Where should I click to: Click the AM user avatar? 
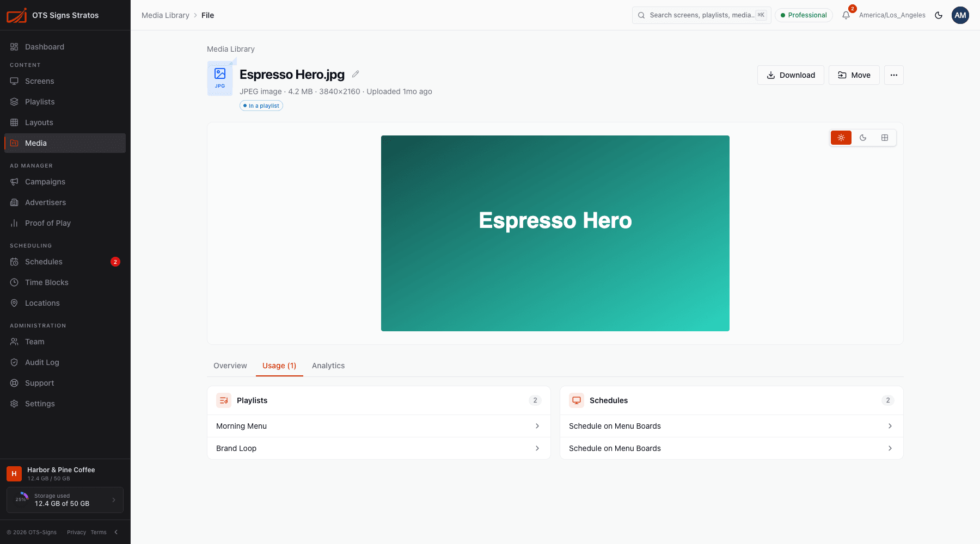(x=960, y=15)
